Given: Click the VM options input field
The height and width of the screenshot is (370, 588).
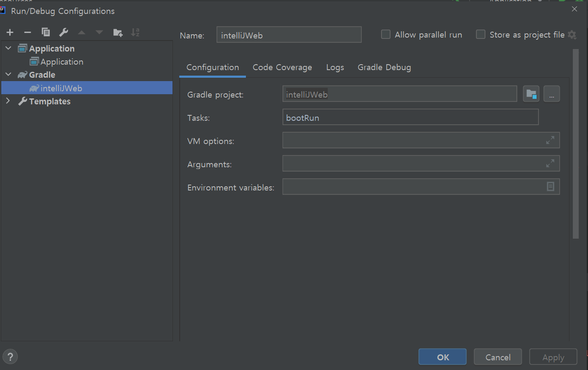Looking at the screenshot, I should (x=421, y=140).
